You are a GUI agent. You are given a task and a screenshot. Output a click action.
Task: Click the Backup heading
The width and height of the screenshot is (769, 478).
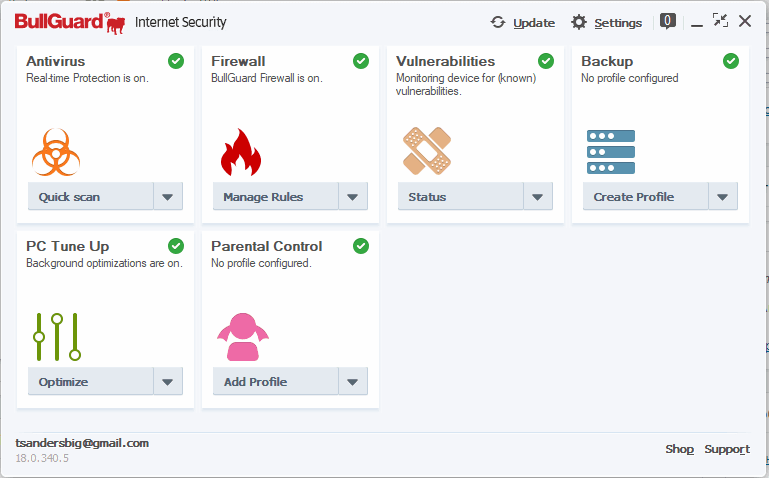tap(607, 61)
